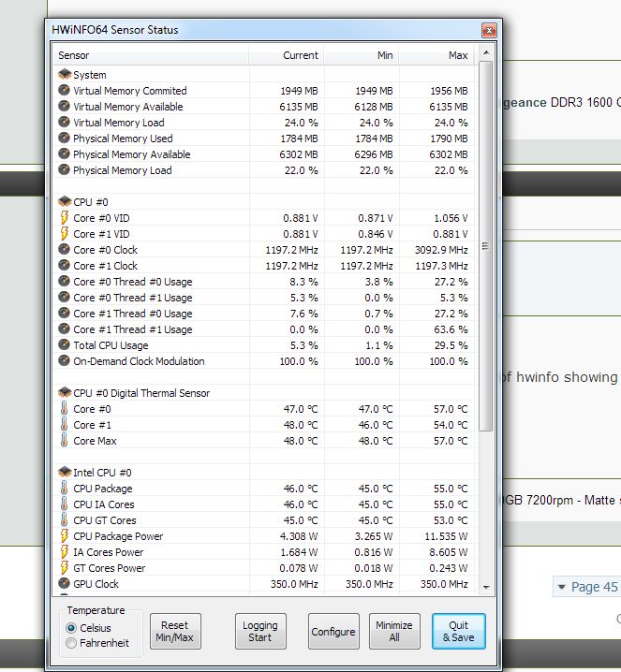Click the sensor list scroll up arrow
Screen dimensions: 621x672
486,52
